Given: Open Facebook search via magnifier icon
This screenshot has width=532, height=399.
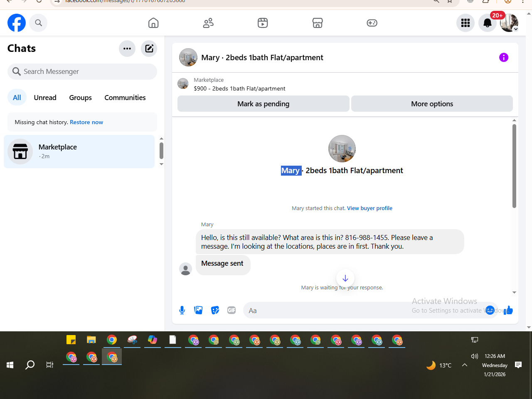Looking at the screenshot, I should coord(38,23).
